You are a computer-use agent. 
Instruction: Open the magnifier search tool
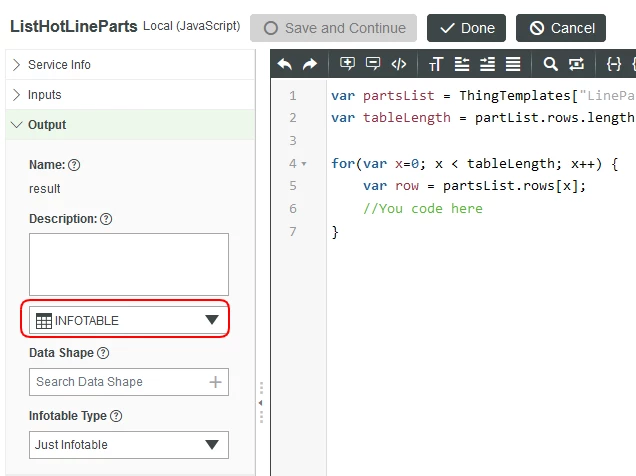[550, 64]
